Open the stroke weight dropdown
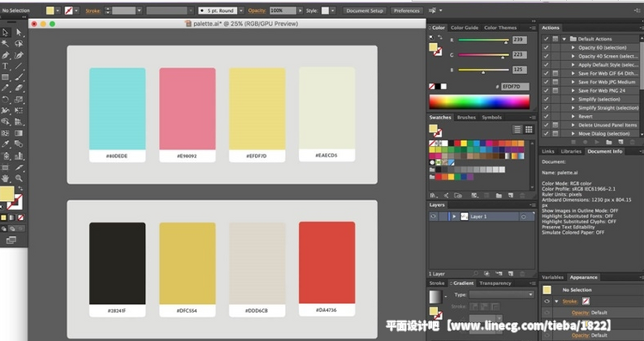Image resolution: width=644 pixels, height=341 pixels. pos(139,10)
